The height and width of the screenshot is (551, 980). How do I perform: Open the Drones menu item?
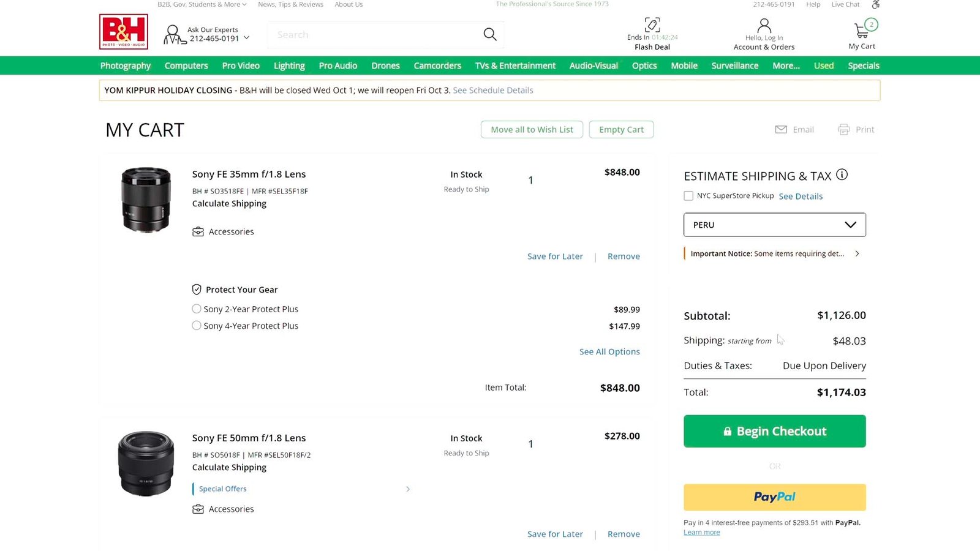pyautogui.click(x=385, y=66)
